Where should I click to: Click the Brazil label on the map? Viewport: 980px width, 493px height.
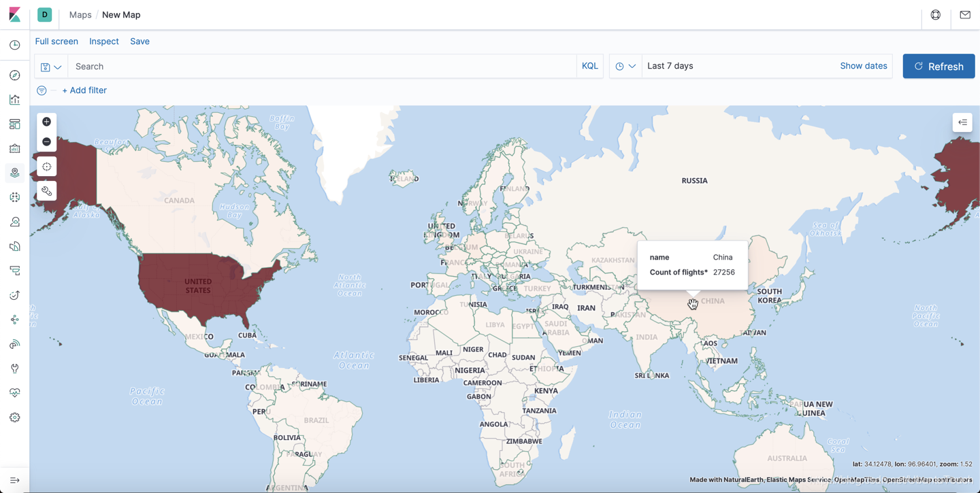316,420
